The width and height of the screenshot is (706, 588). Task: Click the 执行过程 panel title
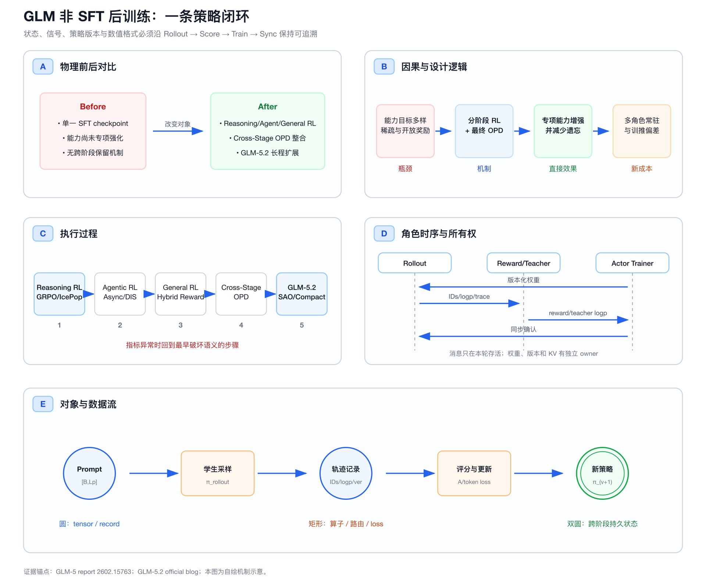pyautogui.click(x=79, y=234)
